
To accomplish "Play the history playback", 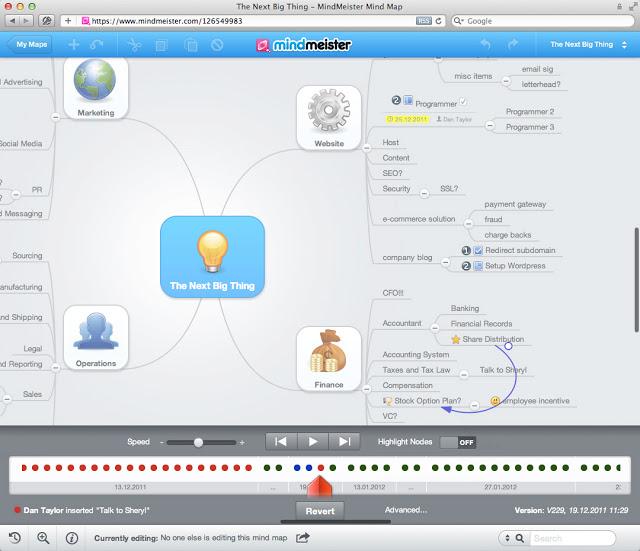I will click(313, 442).
